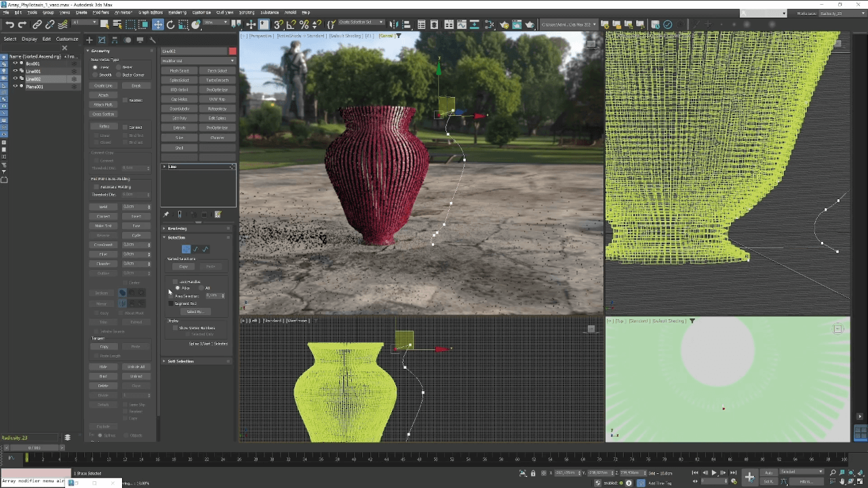
Task: Choose the Rectangular Selection Region icon
Action: coord(131,24)
